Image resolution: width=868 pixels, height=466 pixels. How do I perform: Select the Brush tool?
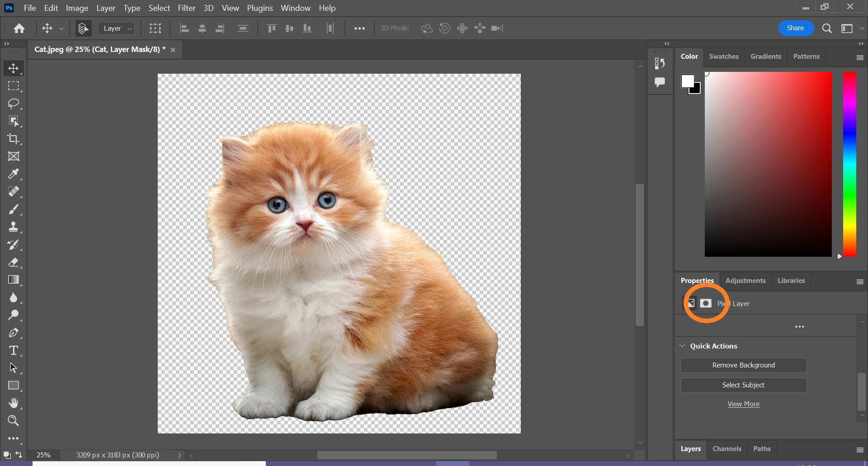(x=14, y=209)
